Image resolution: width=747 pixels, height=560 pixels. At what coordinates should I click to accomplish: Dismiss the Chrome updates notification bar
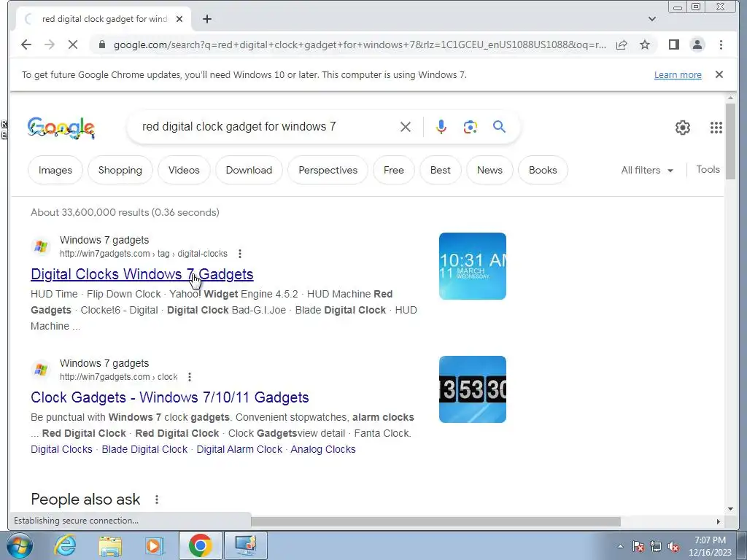tap(719, 74)
